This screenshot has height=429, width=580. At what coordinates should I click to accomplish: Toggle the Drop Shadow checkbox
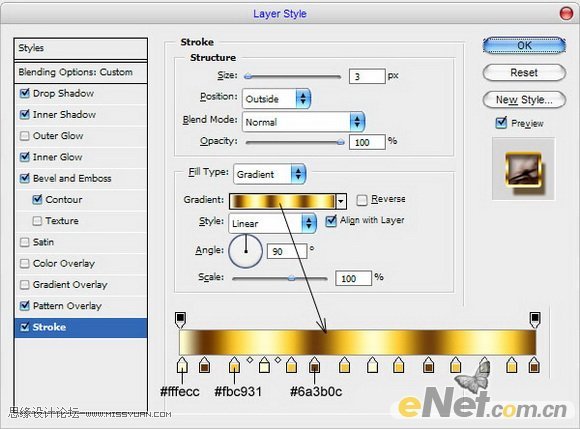pyautogui.click(x=24, y=93)
